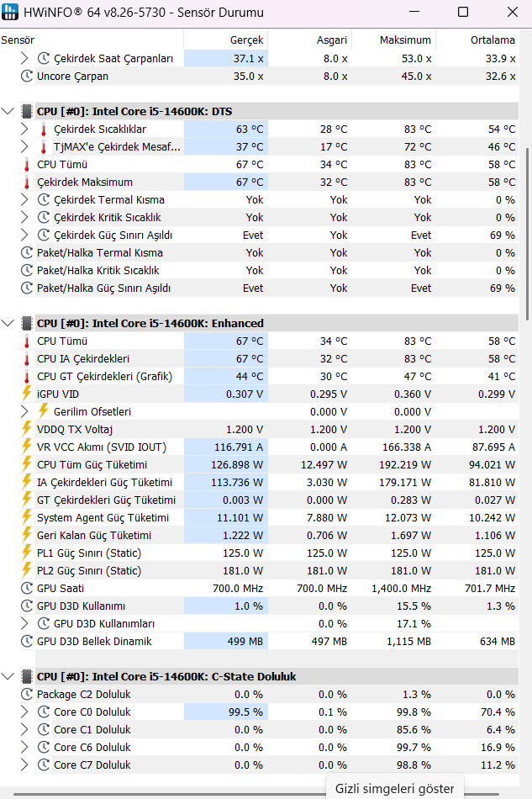Screen dimensions: 532x799
Task: Click the Sensör column header
Action: (x=92, y=40)
